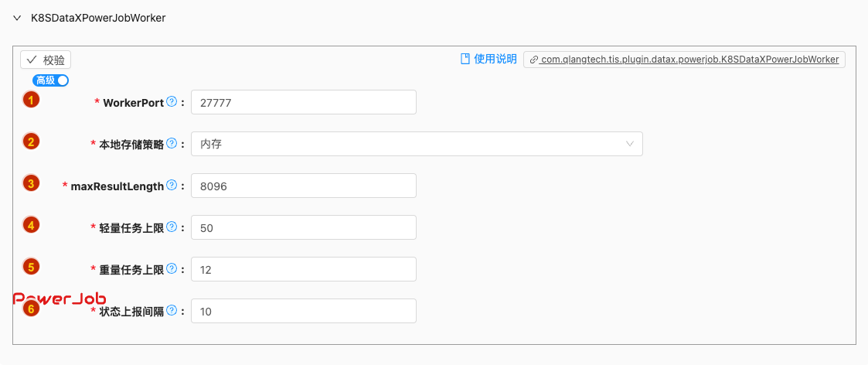Click the maxResultLength input with 8096
Screen dimensions: 868x365
pos(303,186)
